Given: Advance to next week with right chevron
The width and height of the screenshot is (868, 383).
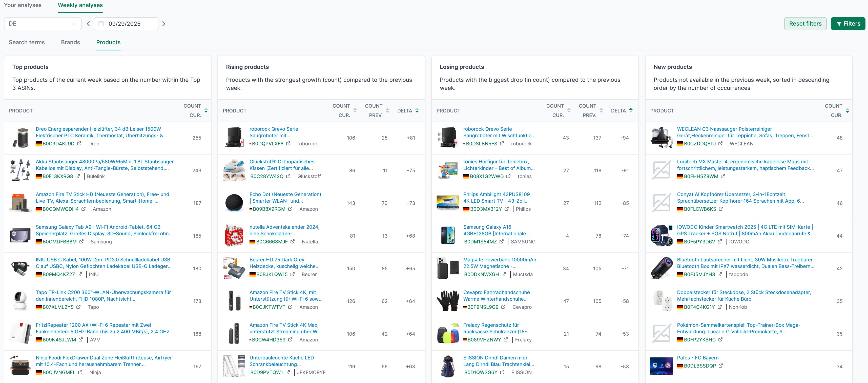Looking at the screenshot, I should pyautogui.click(x=164, y=24).
